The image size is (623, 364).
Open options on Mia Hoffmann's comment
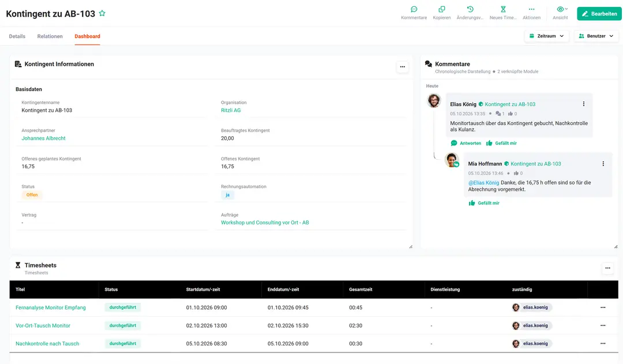tap(603, 164)
